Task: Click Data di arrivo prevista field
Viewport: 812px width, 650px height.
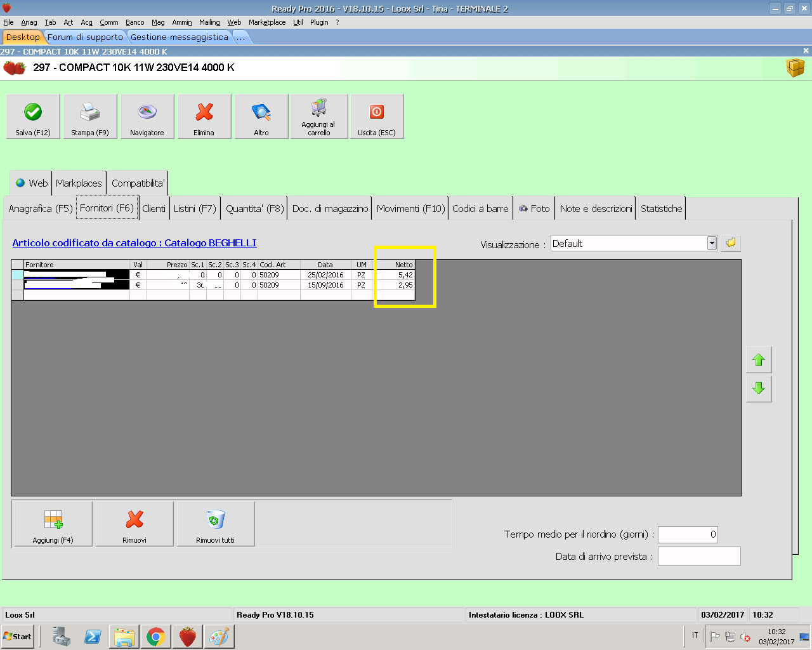Action: (x=699, y=556)
